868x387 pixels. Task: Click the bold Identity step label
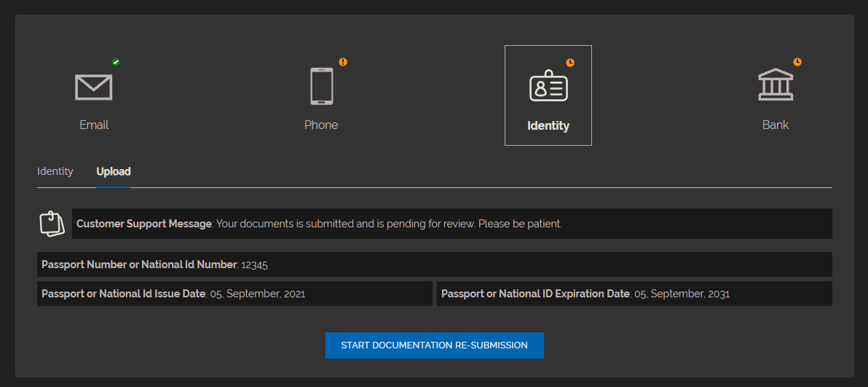tap(548, 125)
